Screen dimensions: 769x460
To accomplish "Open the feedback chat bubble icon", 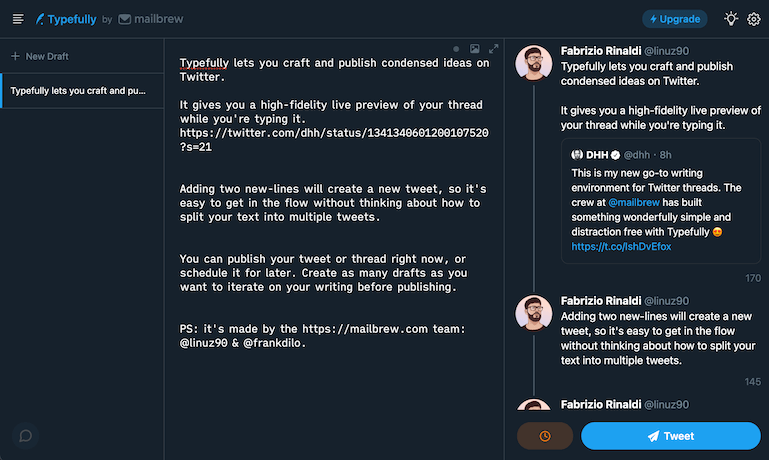I will click(x=26, y=436).
